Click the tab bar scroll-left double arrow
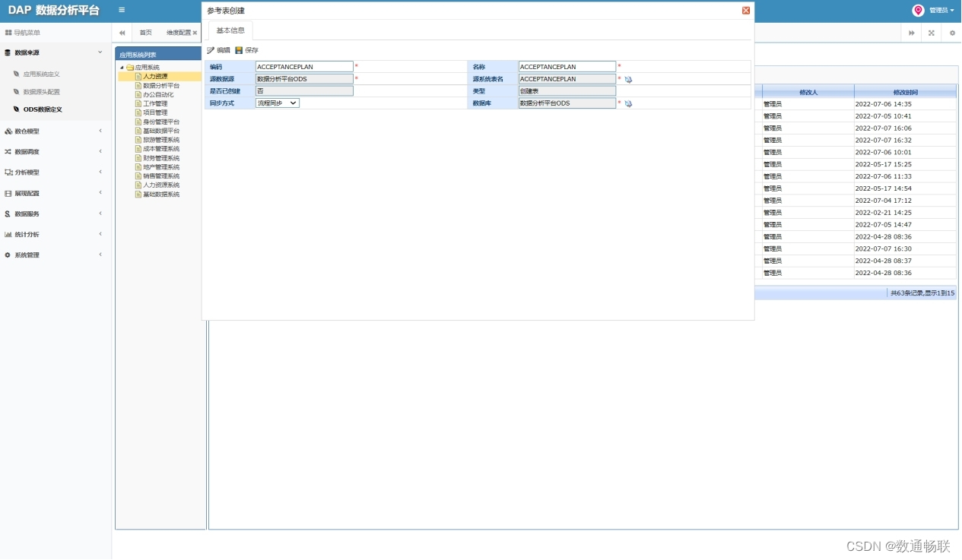Image resolution: width=962 pixels, height=560 pixels. point(122,33)
